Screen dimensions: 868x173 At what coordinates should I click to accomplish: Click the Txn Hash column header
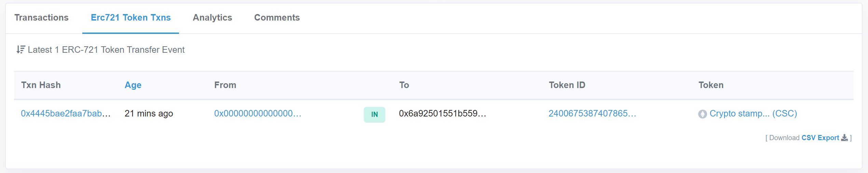pyautogui.click(x=41, y=85)
